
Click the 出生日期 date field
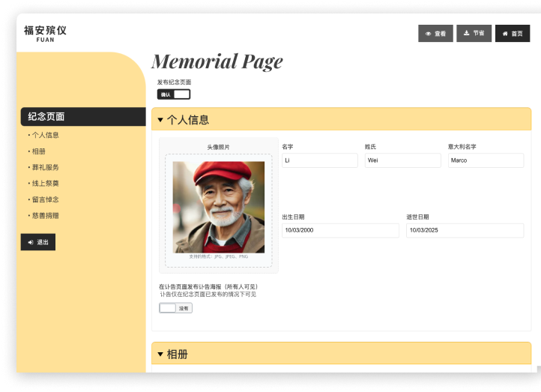click(340, 231)
